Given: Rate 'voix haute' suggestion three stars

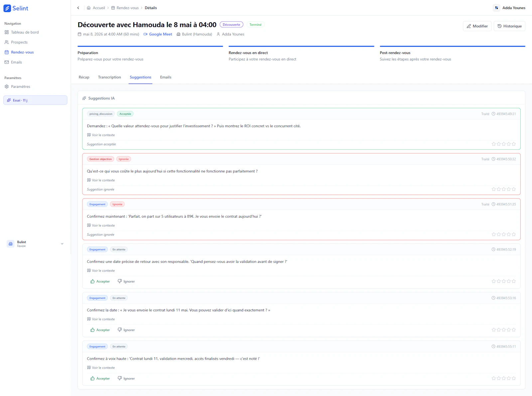Looking at the screenshot, I should 504,378.
